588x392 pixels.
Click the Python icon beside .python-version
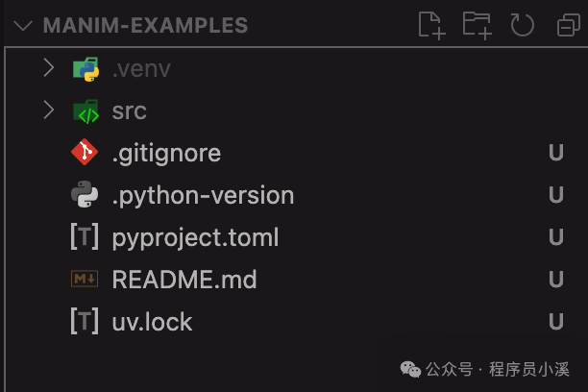86,195
